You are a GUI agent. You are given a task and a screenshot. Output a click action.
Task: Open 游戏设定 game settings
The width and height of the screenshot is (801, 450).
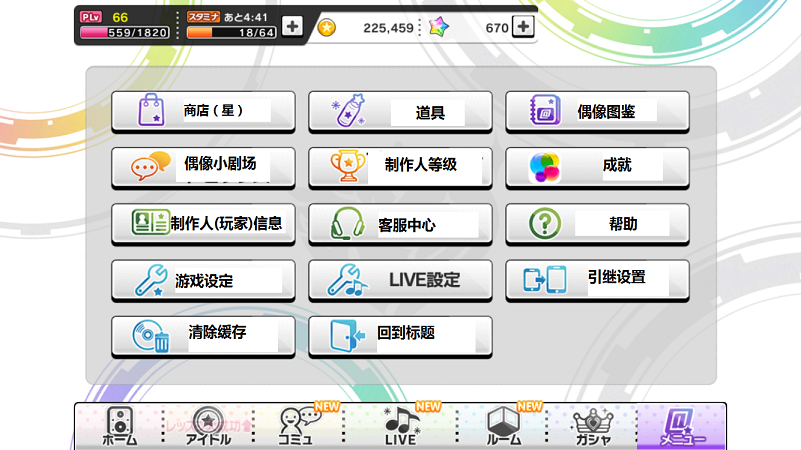pos(203,280)
